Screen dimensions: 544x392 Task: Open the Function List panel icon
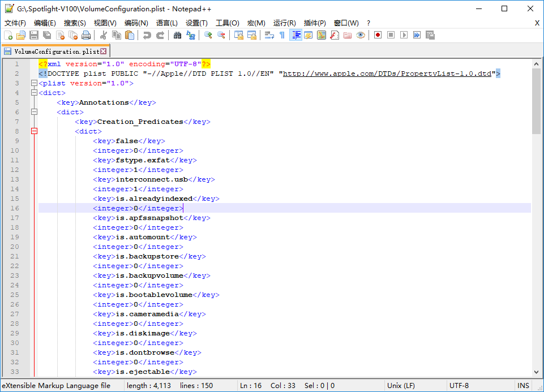coord(335,35)
